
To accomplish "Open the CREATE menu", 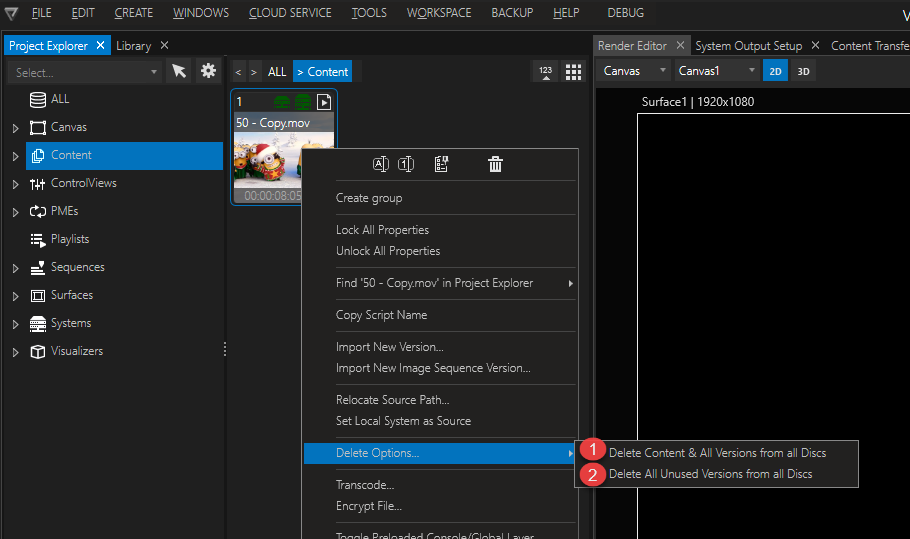I will (133, 13).
